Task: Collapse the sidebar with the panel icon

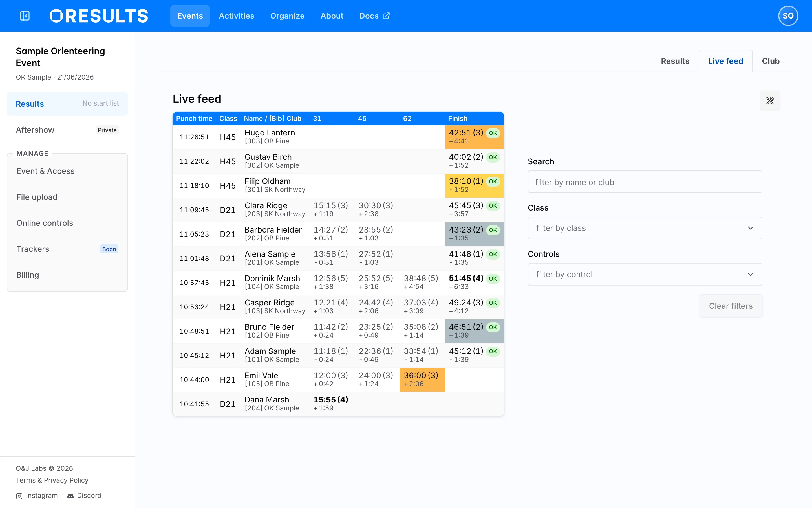Action: [x=25, y=16]
